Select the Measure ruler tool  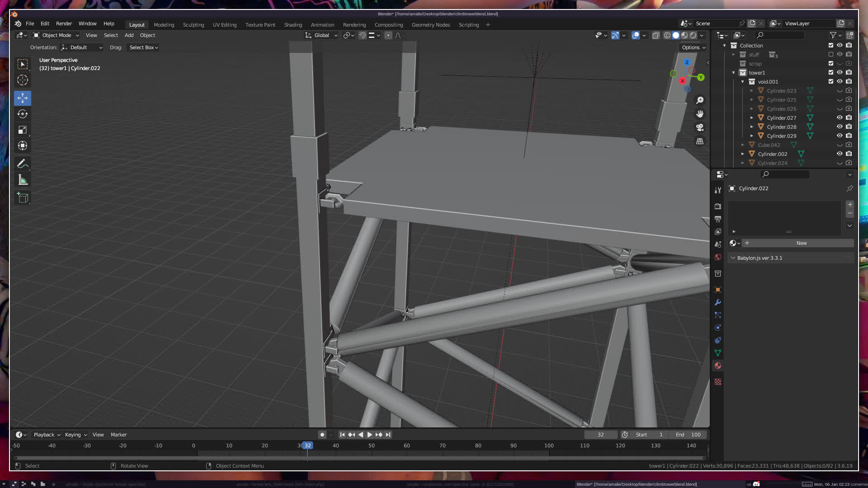23,180
